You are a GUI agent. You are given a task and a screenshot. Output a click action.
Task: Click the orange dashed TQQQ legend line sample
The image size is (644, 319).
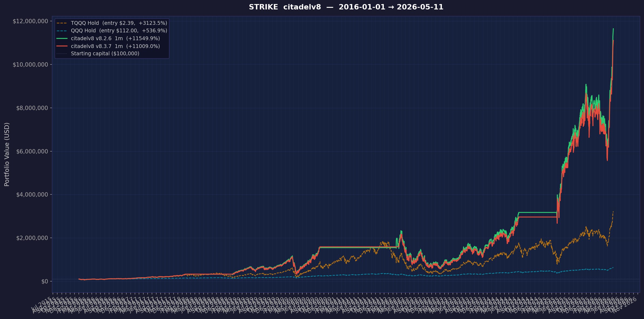[x=62, y=23]
